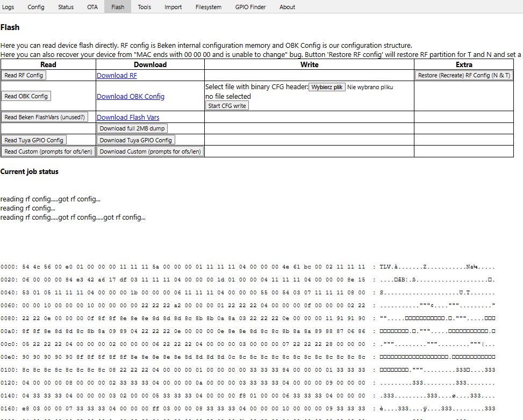Image resolution: width=523 pixels, height=420 pixels.
Task: Click Download Tuya GPIO Config button
Action: 136,140
